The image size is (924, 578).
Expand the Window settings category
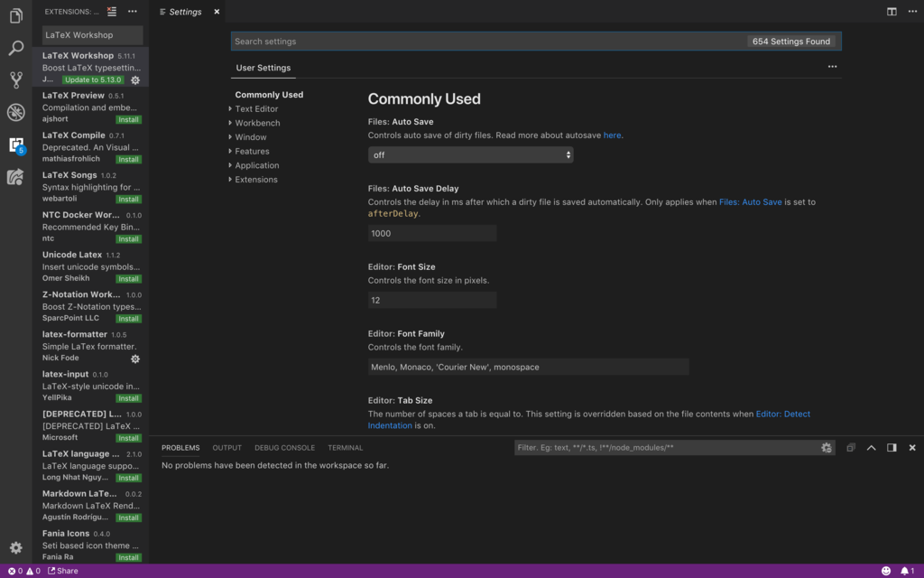251,137
